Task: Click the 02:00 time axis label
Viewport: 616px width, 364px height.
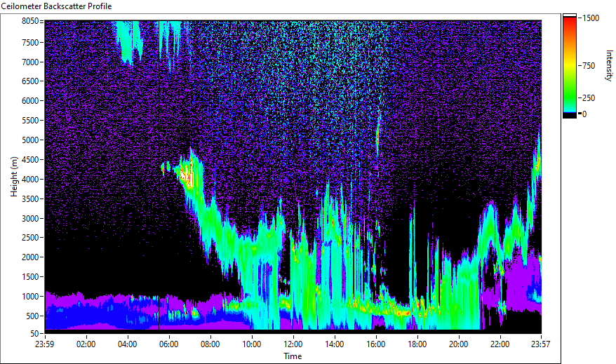Action: pos(86,344)
